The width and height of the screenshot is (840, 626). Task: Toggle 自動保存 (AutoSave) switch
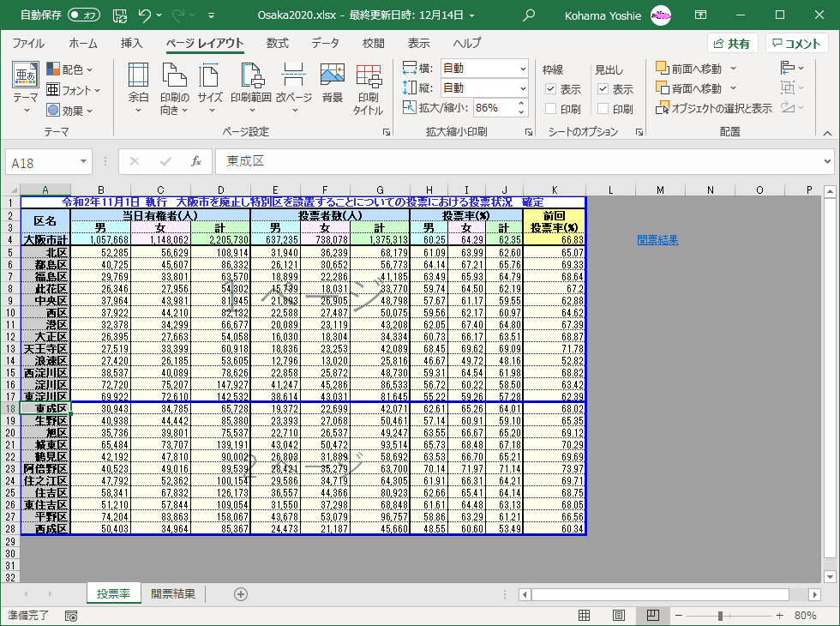click(x=84, y=15)
